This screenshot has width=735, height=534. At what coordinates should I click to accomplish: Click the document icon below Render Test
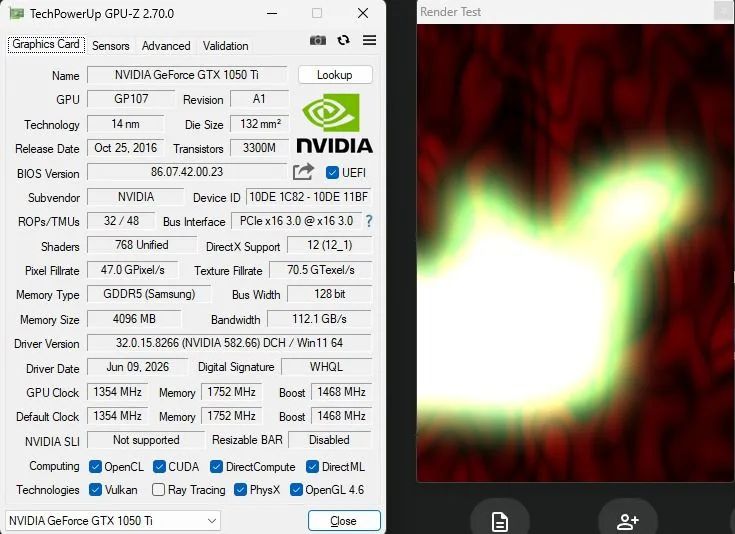(x=500, y=521)
